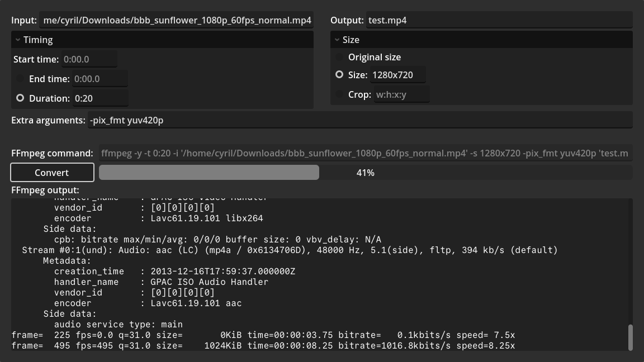Click the Size dimensions text field

tap(397, 75)
